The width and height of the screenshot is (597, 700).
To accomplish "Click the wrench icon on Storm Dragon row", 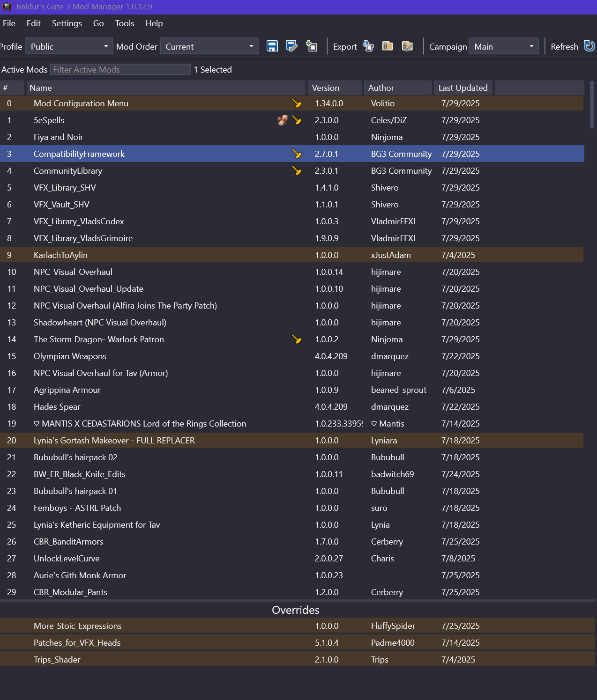I will pos(297,339).
